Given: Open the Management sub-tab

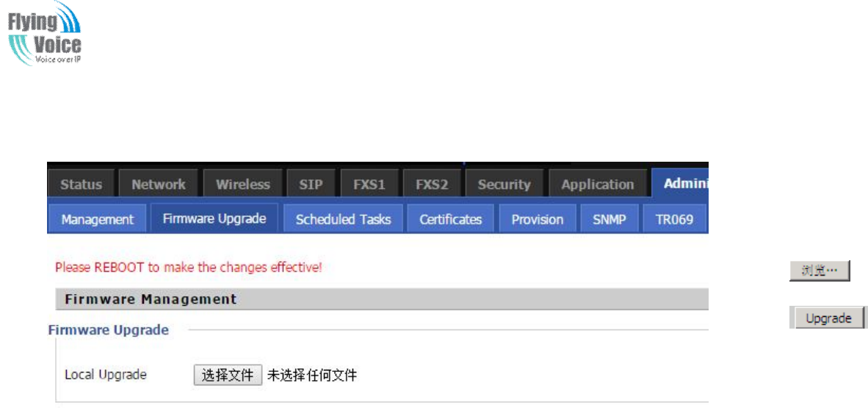Looking at the screenshot, I should pos(98,219).
